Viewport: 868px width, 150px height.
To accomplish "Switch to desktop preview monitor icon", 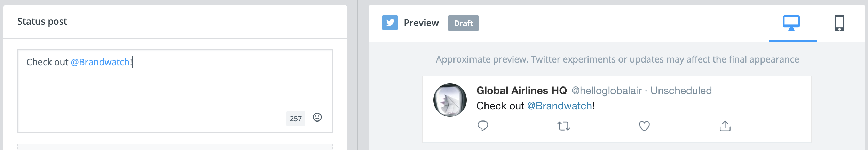I will [791, 23].
